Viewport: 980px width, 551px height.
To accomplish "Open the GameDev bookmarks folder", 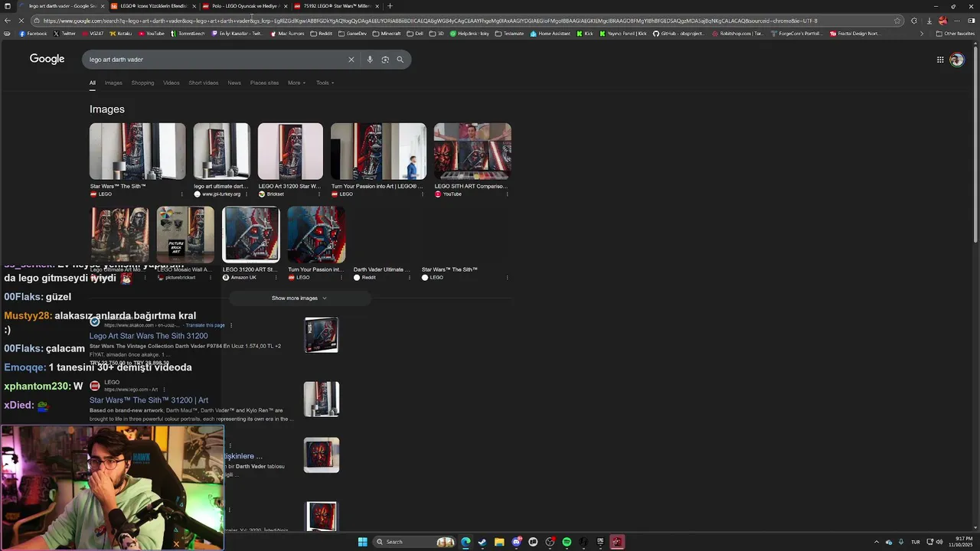I will click(352, 34).
